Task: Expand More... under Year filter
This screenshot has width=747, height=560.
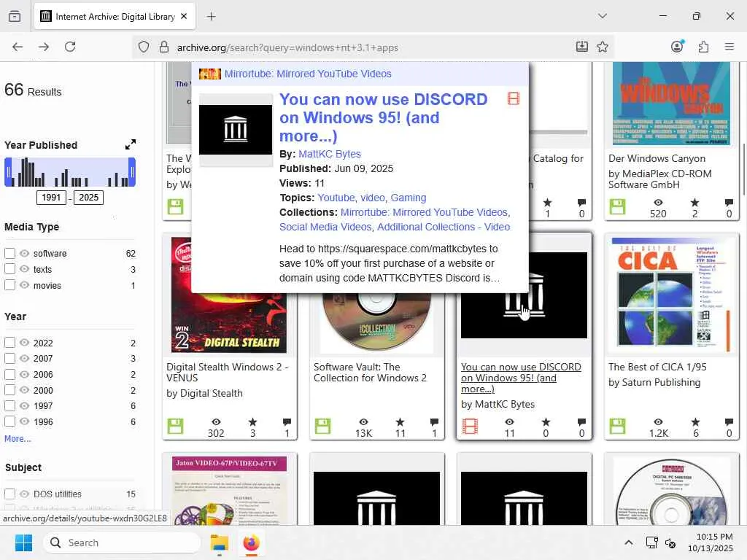Action: 18,438
